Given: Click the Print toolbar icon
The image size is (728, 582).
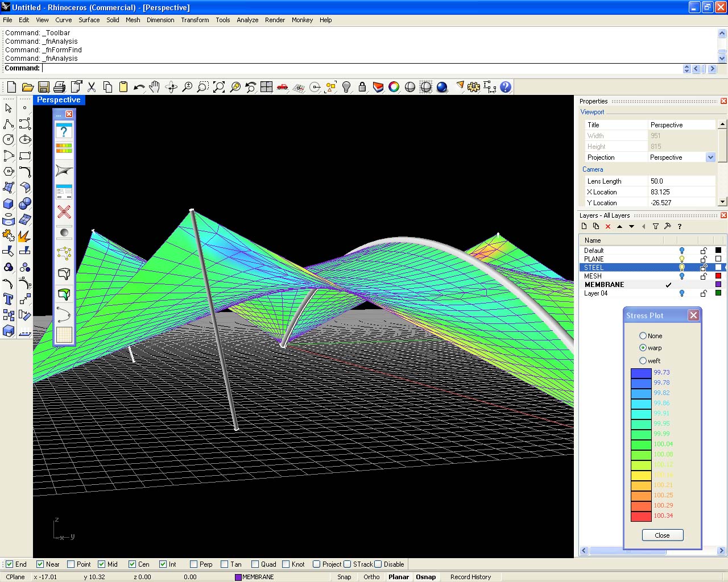Looking at the screenshot, I should pyautogui.click(x=59, y=87).
